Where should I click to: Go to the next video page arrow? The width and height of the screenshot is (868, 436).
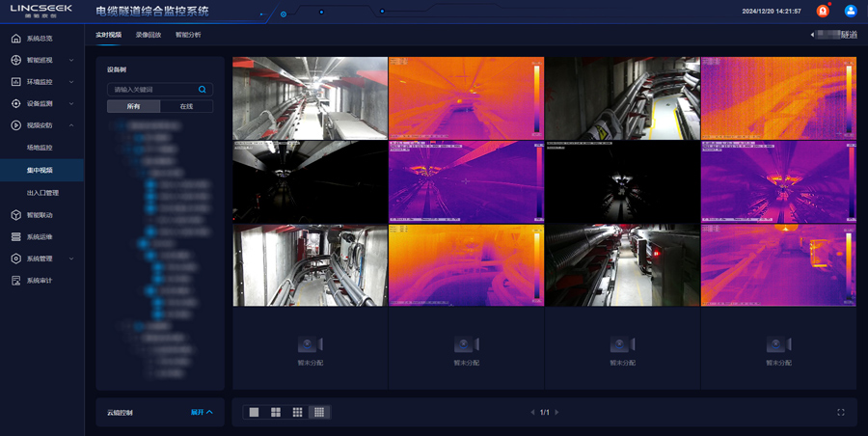[556, 412]
